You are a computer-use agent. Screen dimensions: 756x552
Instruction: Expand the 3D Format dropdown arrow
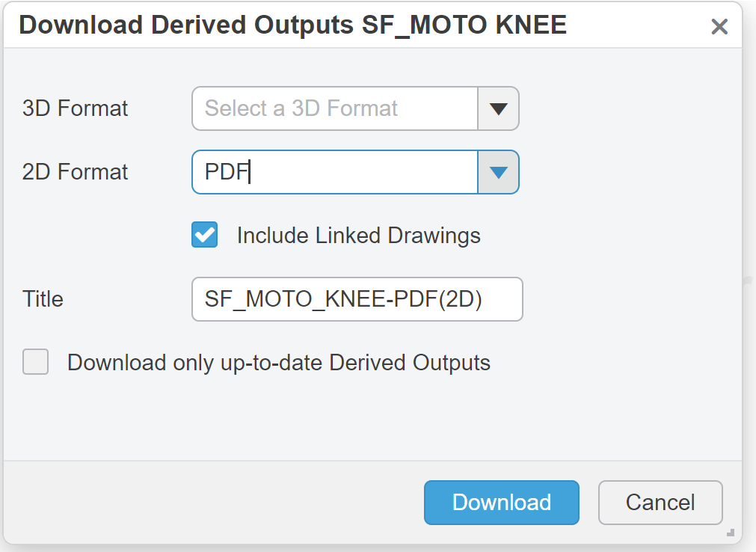tap(499, 108)
